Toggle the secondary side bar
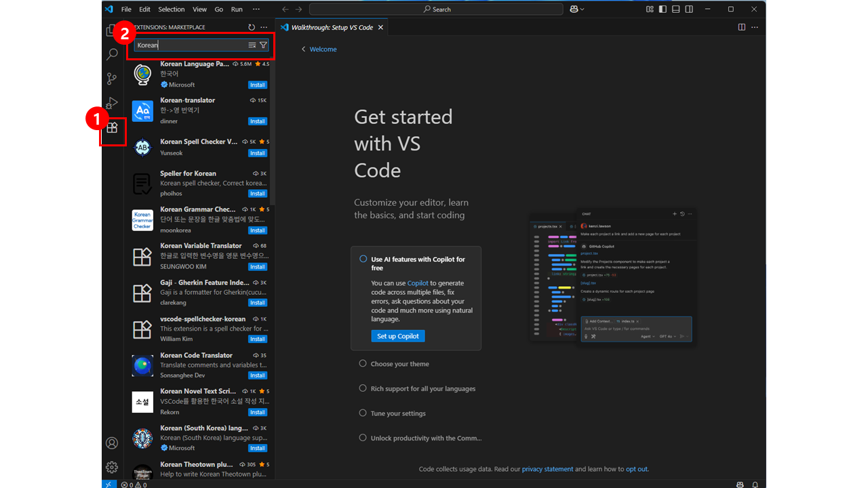868x488 pixels. pos(689,9)
